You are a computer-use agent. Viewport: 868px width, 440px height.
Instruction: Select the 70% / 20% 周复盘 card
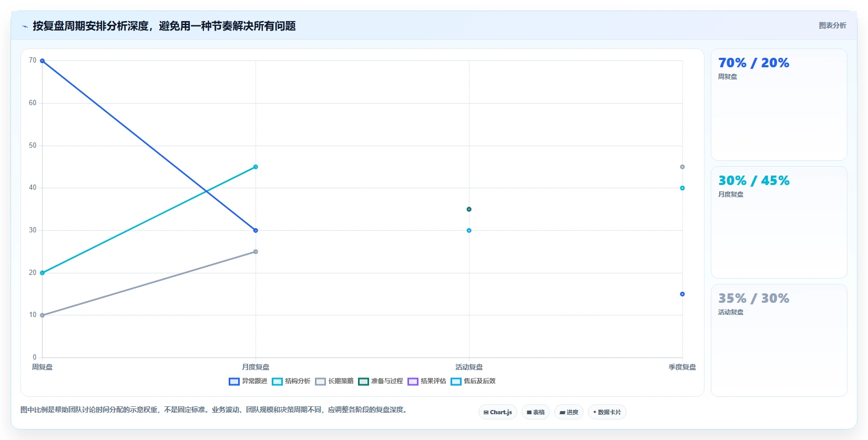779,105
